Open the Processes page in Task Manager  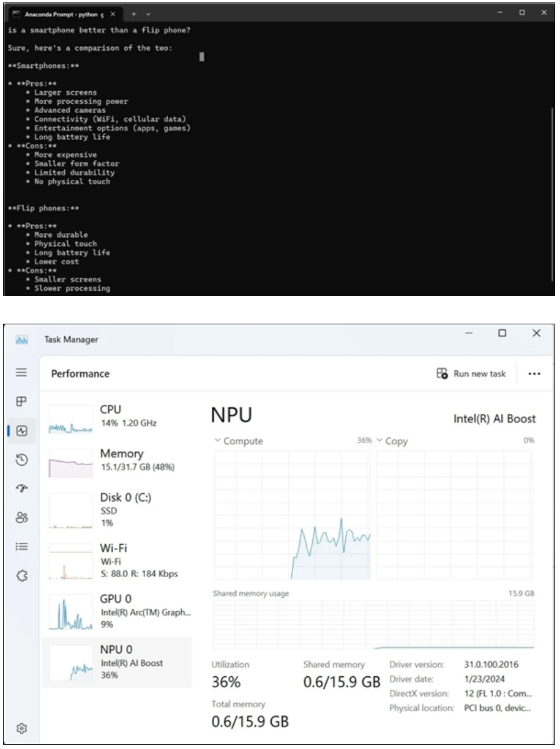pyautogui.click(x=21, y=402)
